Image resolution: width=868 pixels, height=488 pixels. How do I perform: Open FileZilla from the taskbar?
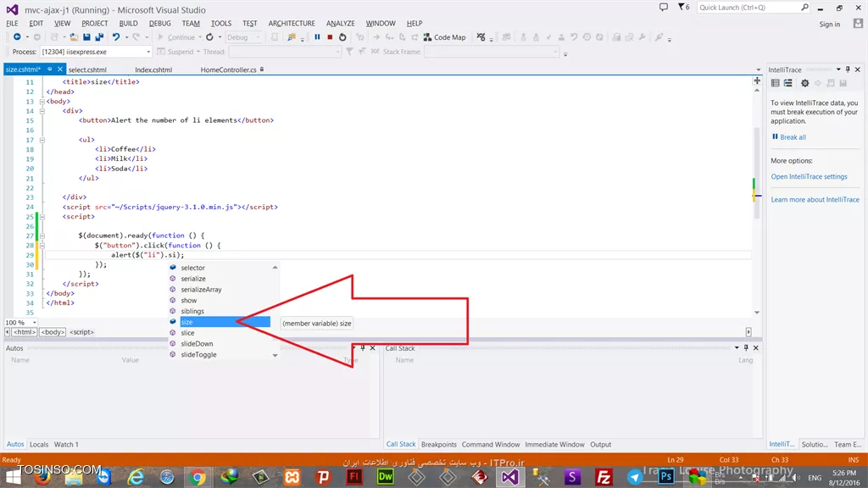click(x=604, y=476)
